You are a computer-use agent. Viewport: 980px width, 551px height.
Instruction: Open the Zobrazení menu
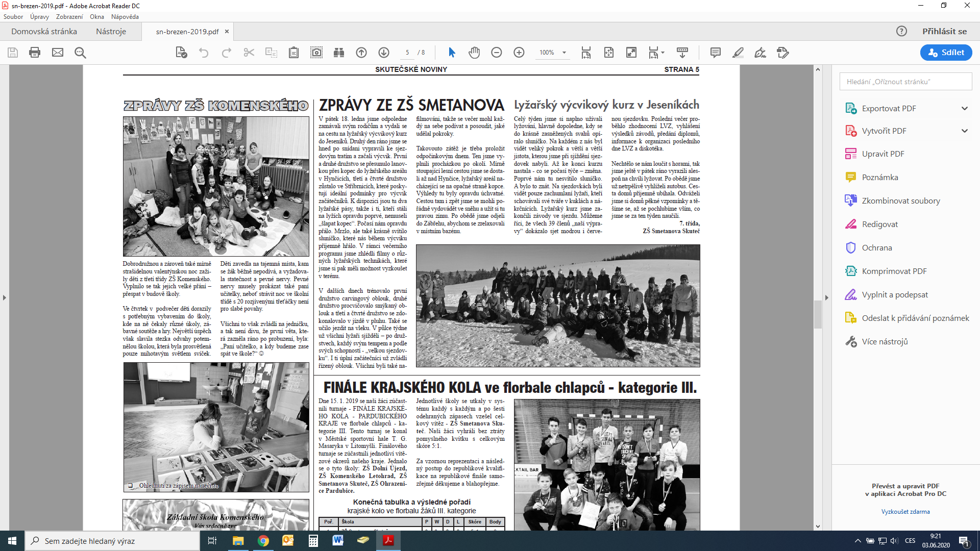click(x=69, y=17)
